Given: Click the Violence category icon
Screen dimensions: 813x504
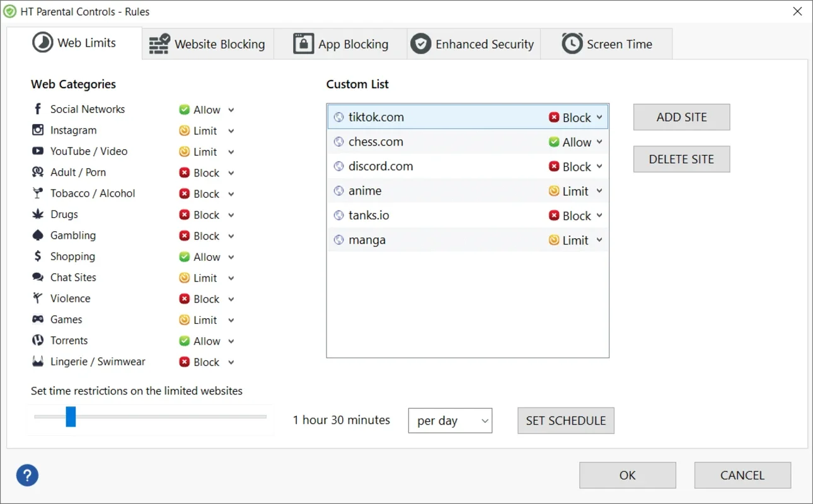Looking at the screenshot, I should click(38, 298).
